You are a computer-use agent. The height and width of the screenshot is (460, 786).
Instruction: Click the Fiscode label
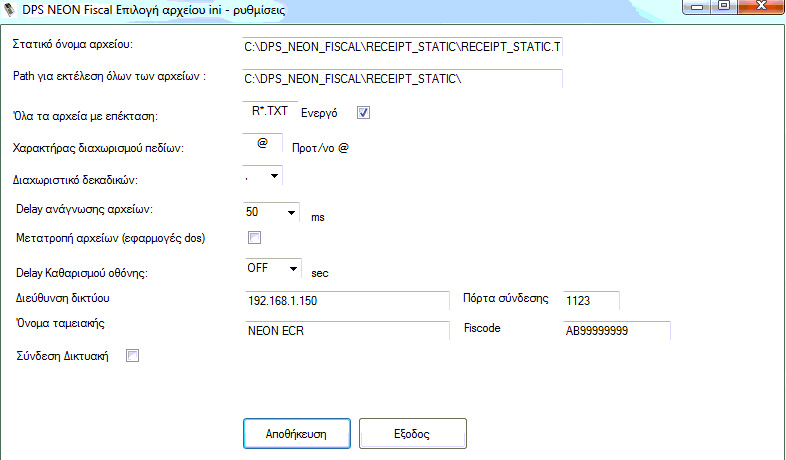(482, 328)
